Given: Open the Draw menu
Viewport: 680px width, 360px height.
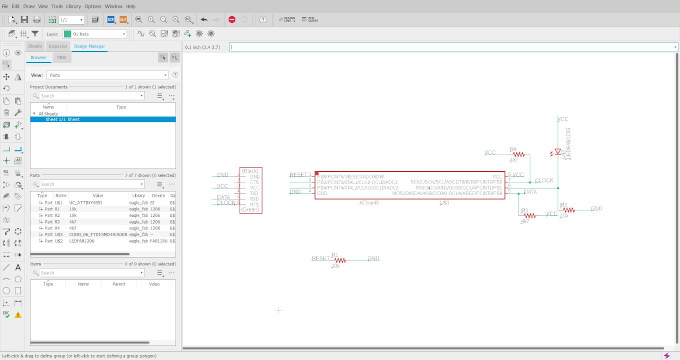Looking at the screenshot, I should [29, 6].
